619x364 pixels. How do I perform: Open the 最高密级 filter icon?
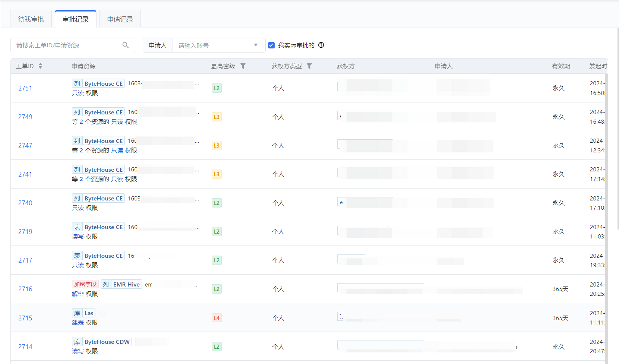243,66
